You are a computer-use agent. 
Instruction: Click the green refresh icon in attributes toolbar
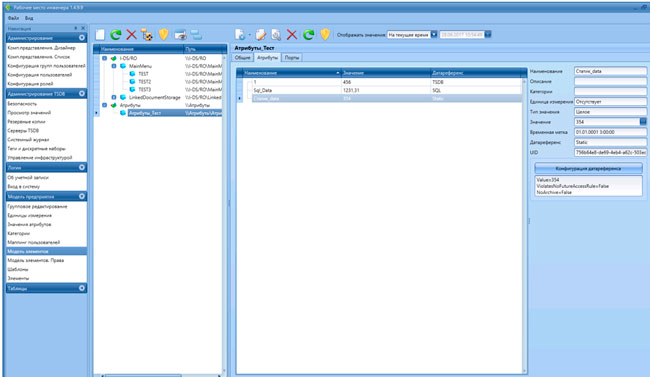(308, 35)
